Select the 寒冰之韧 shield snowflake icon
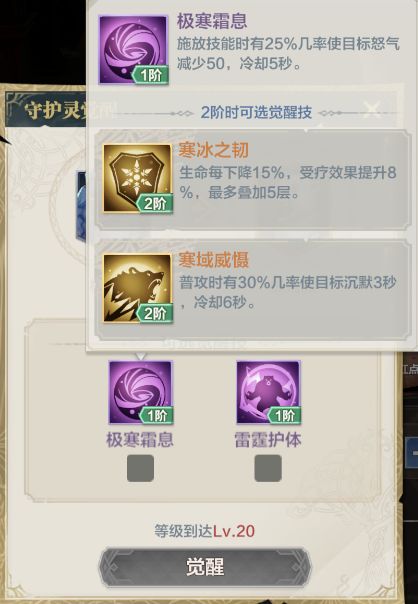 click(137, 178)
